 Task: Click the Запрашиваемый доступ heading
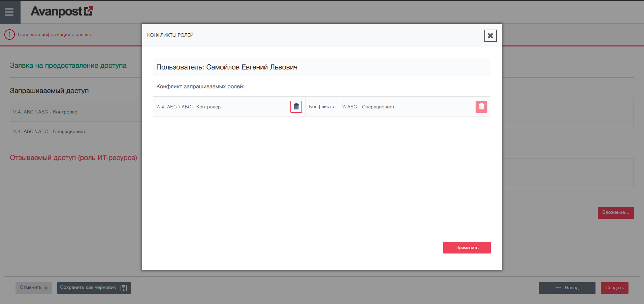(x=49, y=91)
